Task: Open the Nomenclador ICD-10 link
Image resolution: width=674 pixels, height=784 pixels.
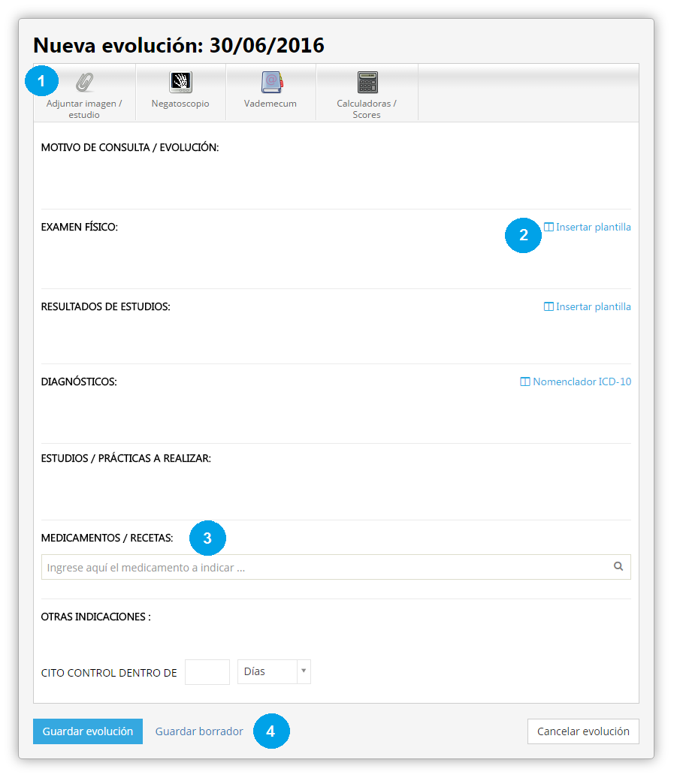Action: (582, 381)
